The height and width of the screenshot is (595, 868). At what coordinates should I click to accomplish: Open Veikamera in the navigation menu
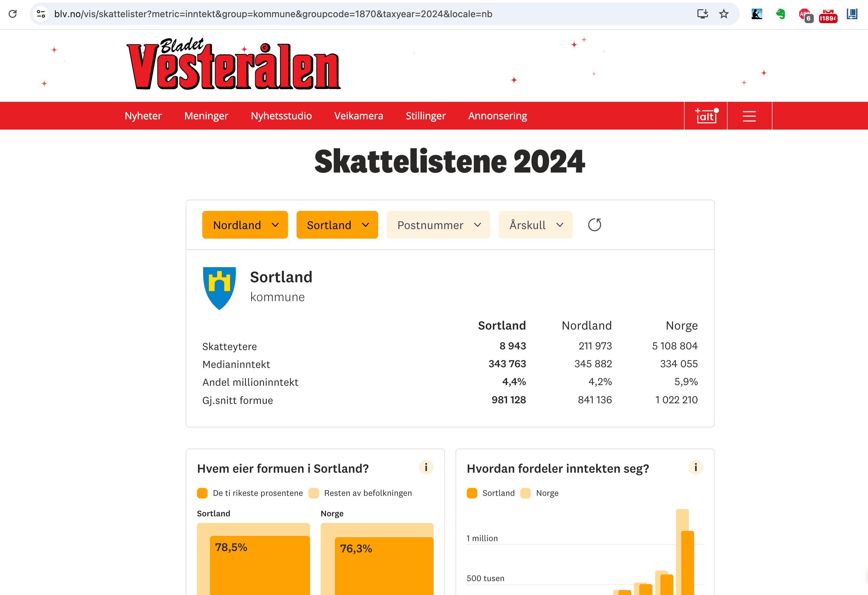(x=358, y=116)
